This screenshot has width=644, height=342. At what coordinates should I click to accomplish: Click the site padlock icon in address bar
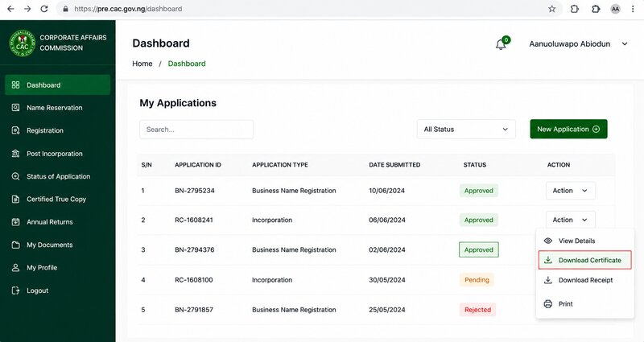[x=66, y=9]
